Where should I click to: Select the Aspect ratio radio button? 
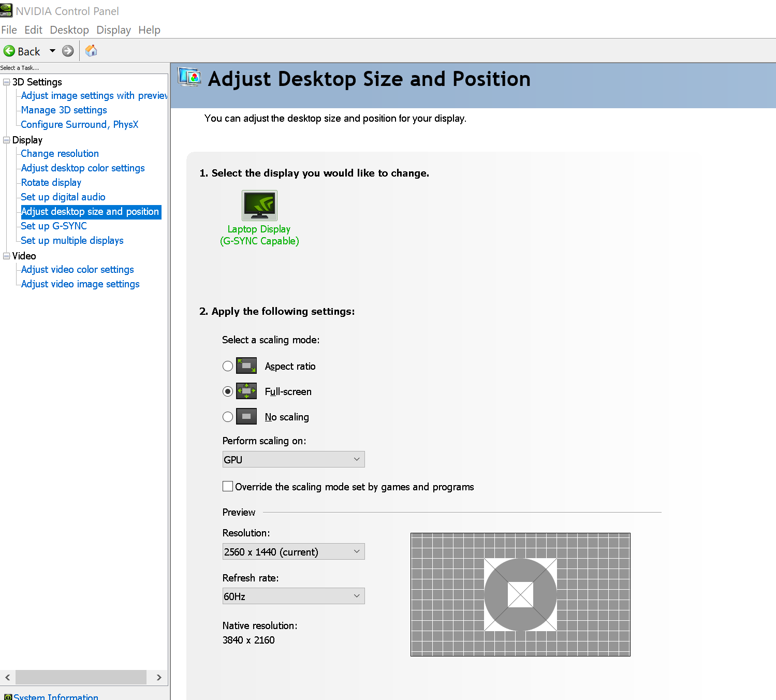[x=228, y=366]
